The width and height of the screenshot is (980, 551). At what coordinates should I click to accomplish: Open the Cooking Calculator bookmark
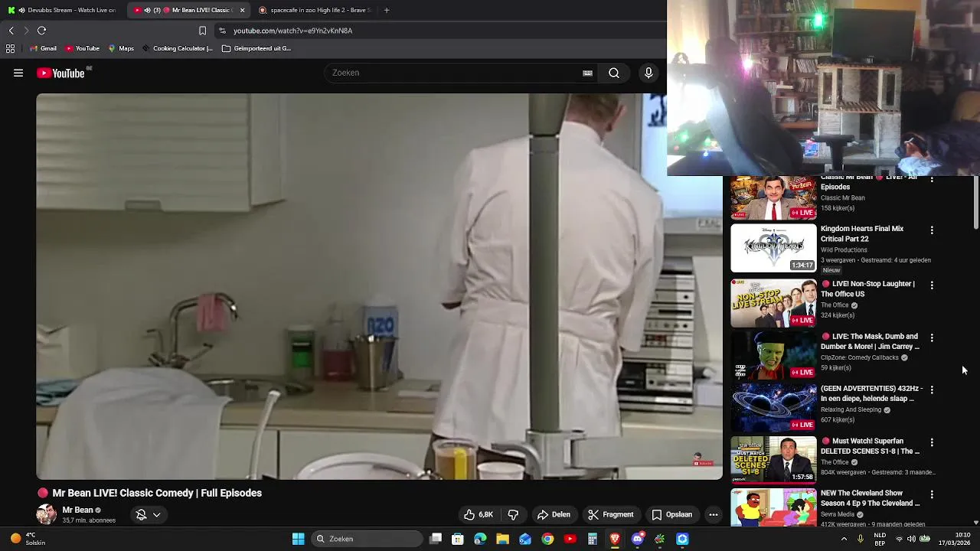coord(177,48)
